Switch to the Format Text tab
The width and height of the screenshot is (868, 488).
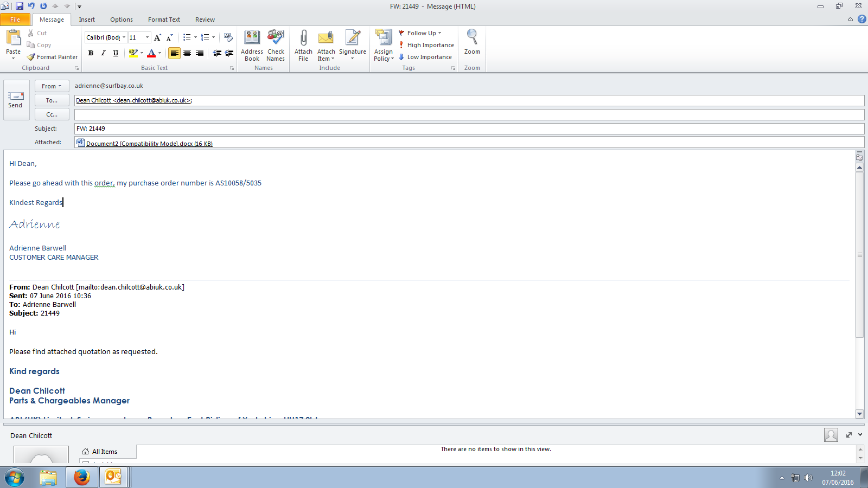click(x=164, y=20)
